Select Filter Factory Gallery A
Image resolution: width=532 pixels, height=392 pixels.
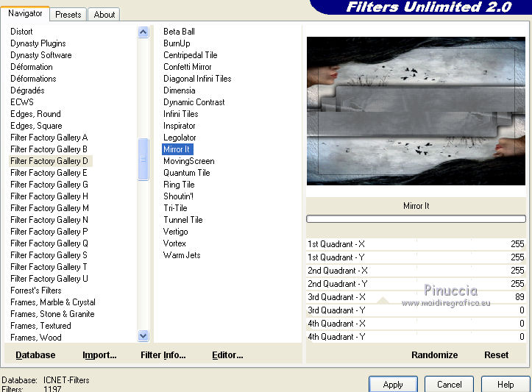click(x=49, y=138)
